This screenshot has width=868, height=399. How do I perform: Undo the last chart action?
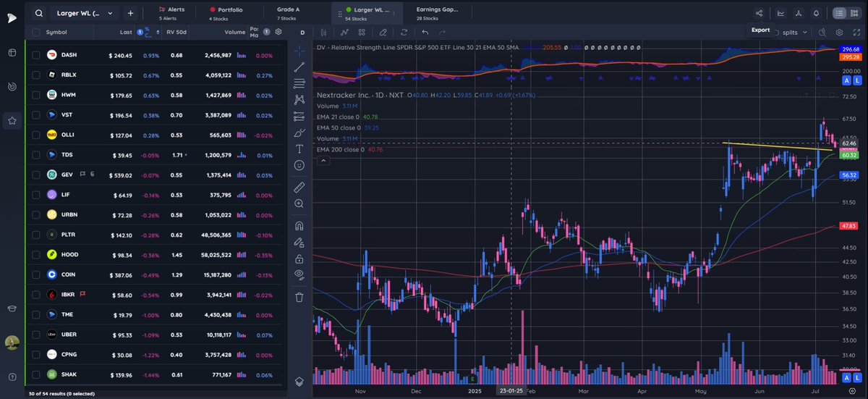pyautogui.click(x=425, y=32)
